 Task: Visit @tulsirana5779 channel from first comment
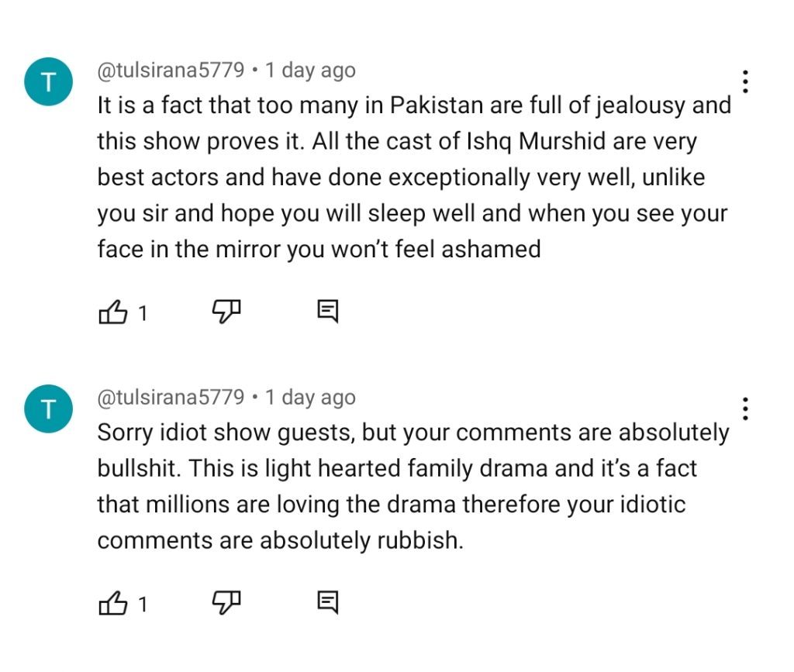click(x=171, y=70)
